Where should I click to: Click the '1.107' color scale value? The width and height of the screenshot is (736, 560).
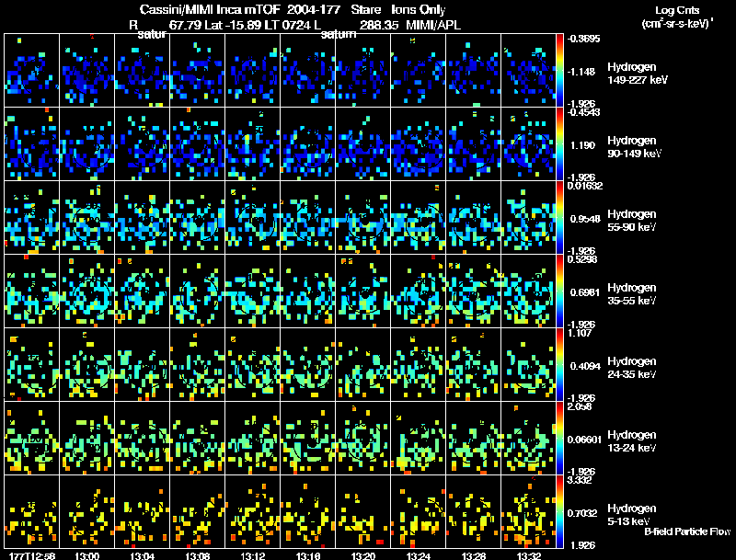point(580,333)
